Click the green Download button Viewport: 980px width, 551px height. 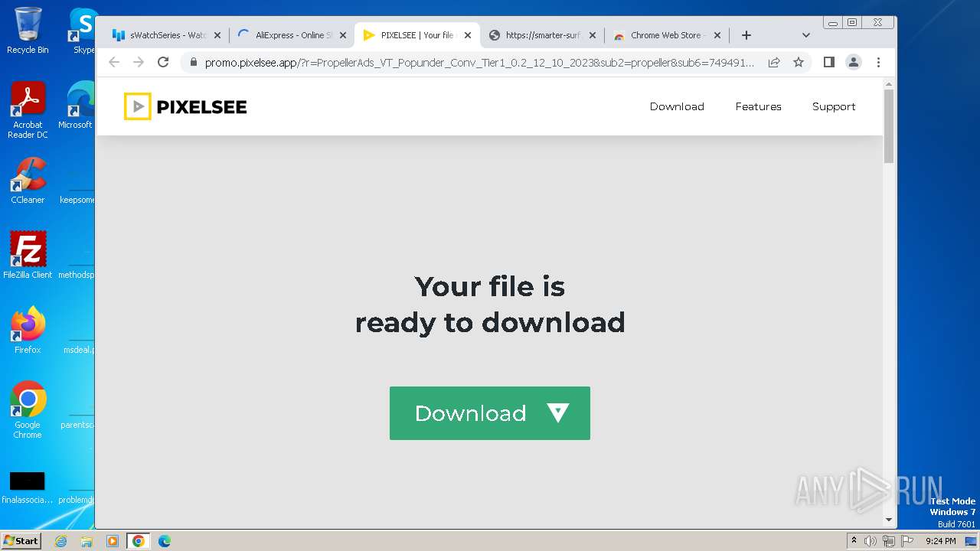point(490,413)
